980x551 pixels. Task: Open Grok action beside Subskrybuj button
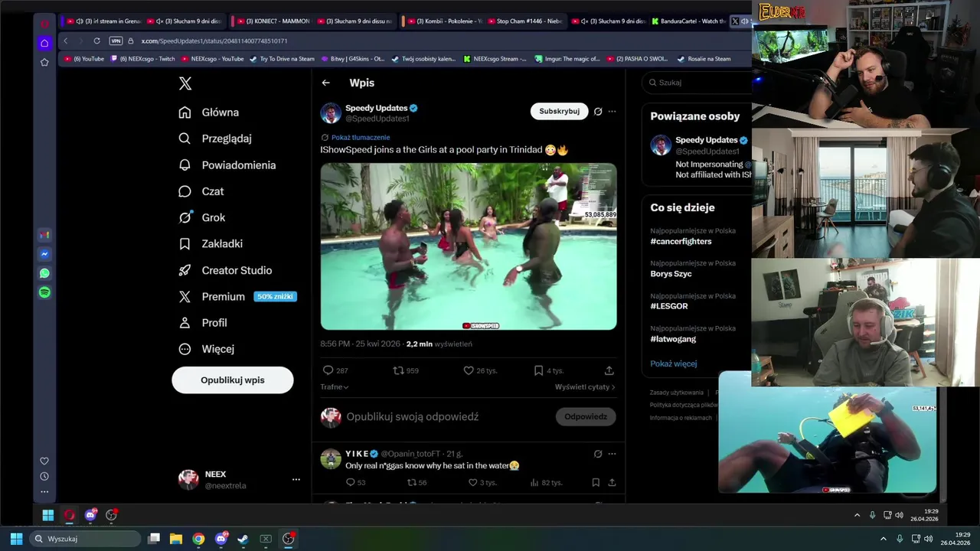[x=598, y=112]
